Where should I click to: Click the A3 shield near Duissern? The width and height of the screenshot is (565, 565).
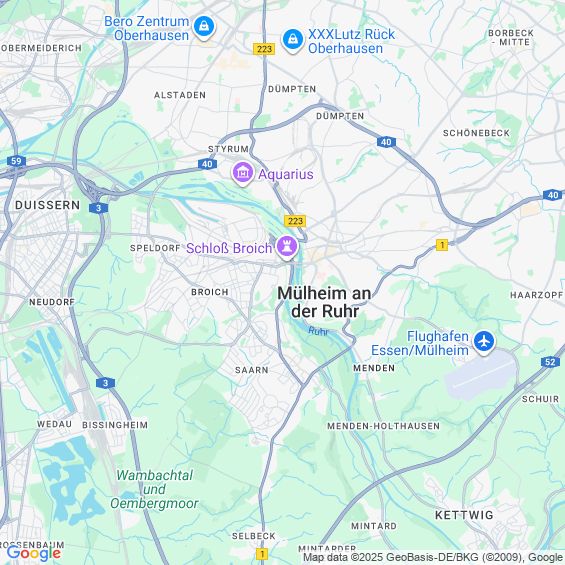pos(98,208)
